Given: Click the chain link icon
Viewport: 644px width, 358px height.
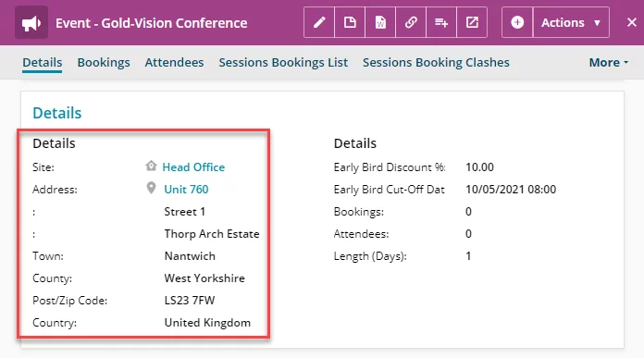Looking at the screenshot, I should pyautogui.click(x=411, y=22).
